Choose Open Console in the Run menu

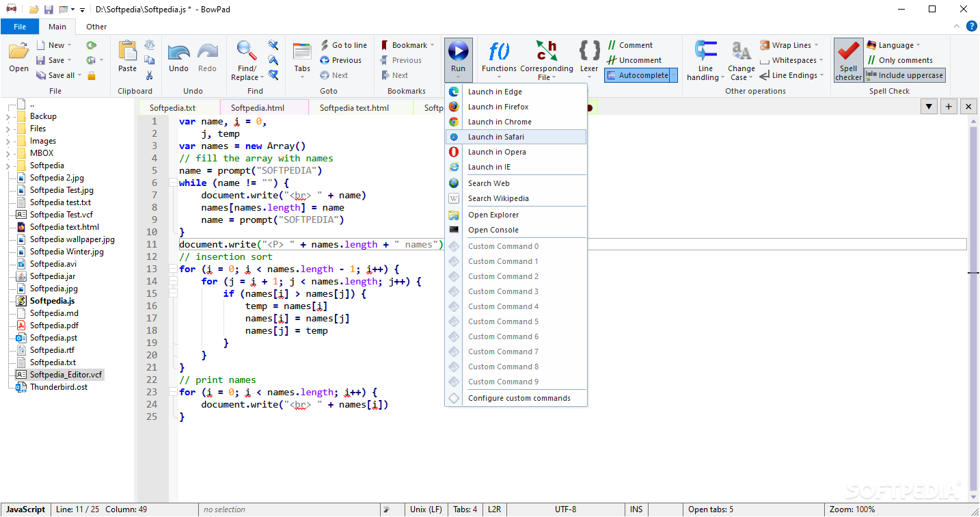[x=516, y=230]
